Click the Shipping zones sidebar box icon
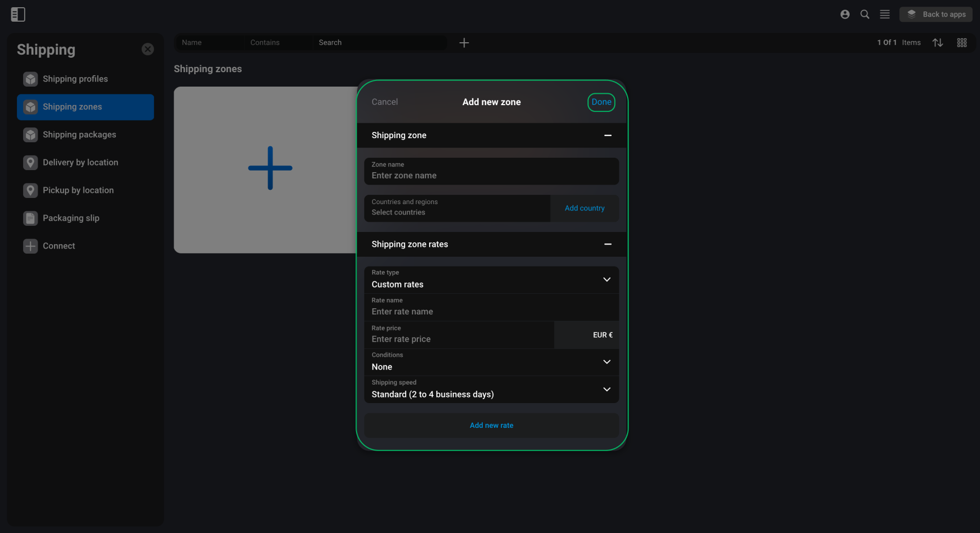Image resolution: width=980 pixels, height=533 pixels. [x=30, y=107]
